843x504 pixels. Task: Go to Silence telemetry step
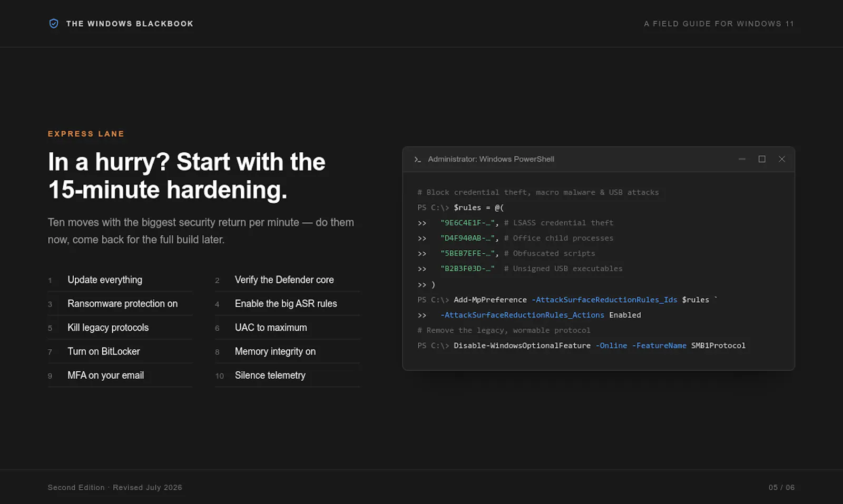287,375
